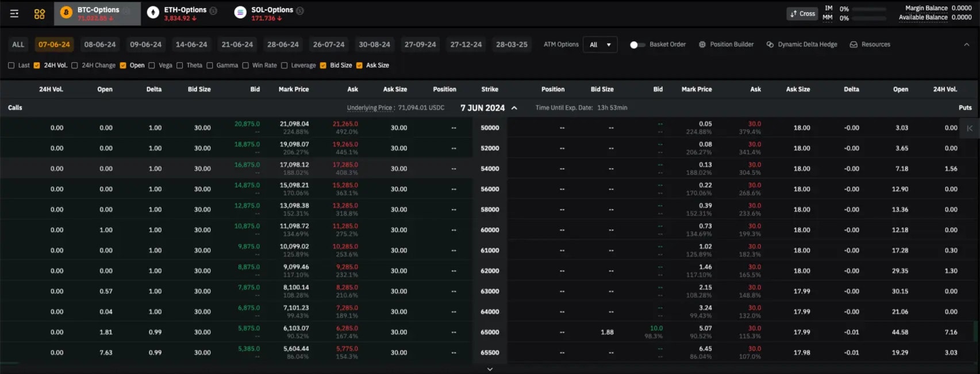Open Position Builder
This screenshot has width=980, height=374.
(x=726, y=44)
